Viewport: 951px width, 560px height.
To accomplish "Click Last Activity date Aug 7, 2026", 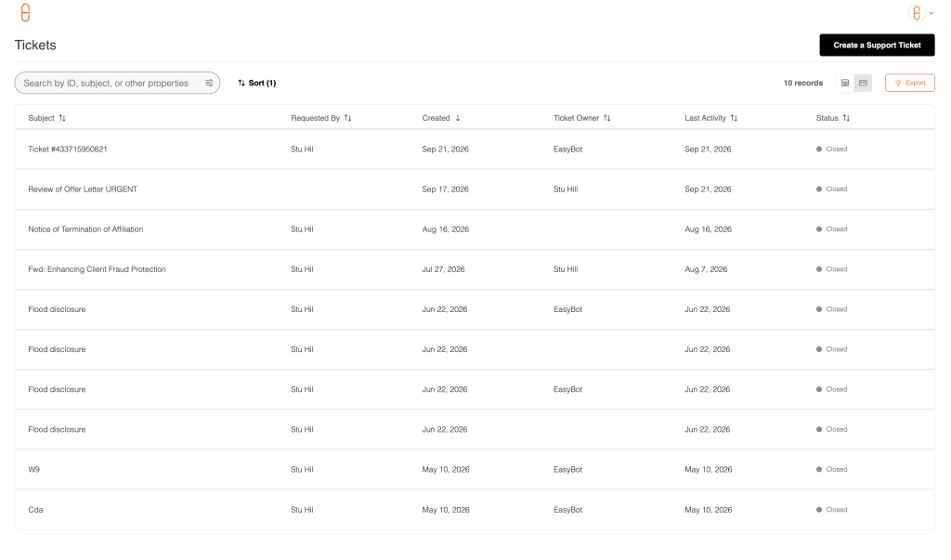I will (x=706, y=269).
